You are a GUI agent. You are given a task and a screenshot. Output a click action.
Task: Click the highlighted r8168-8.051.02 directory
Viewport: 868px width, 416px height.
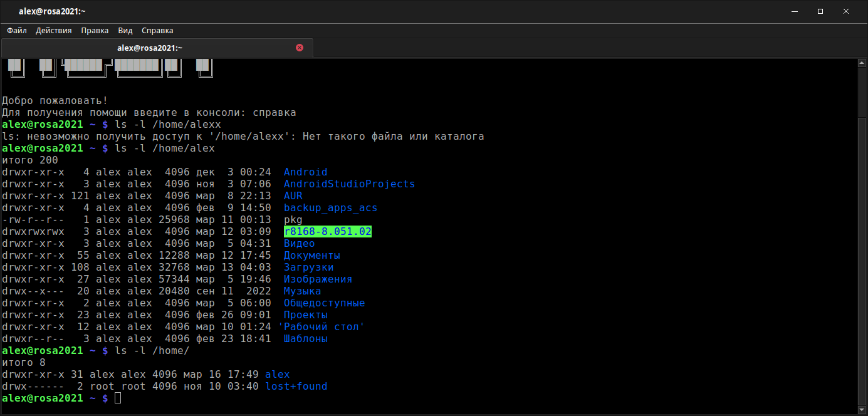328,231
